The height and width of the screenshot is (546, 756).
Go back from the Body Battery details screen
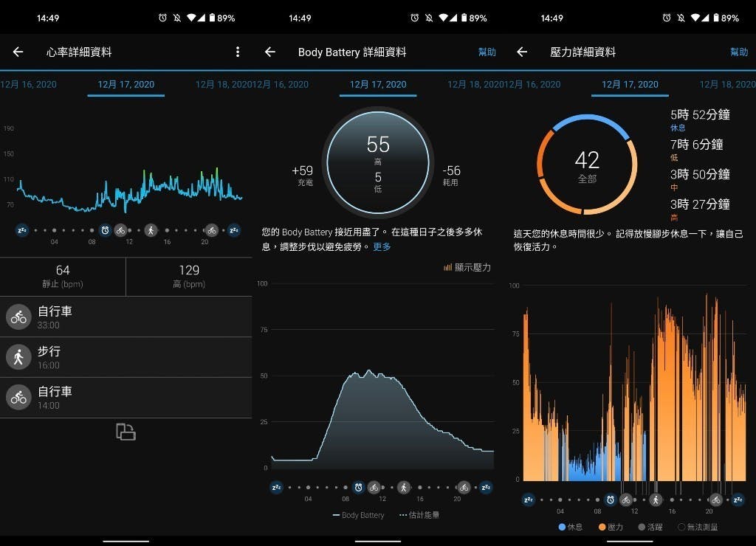tap(270, 52)
